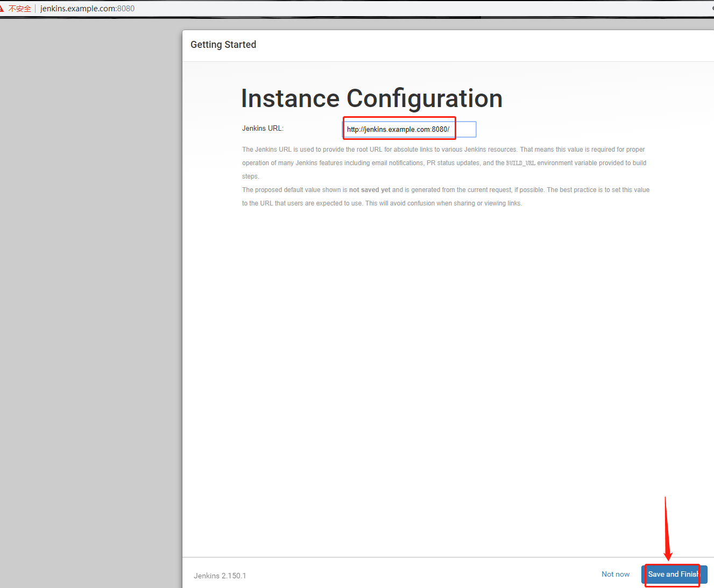Click the Jenkins 2.150.1 version text

220,576
